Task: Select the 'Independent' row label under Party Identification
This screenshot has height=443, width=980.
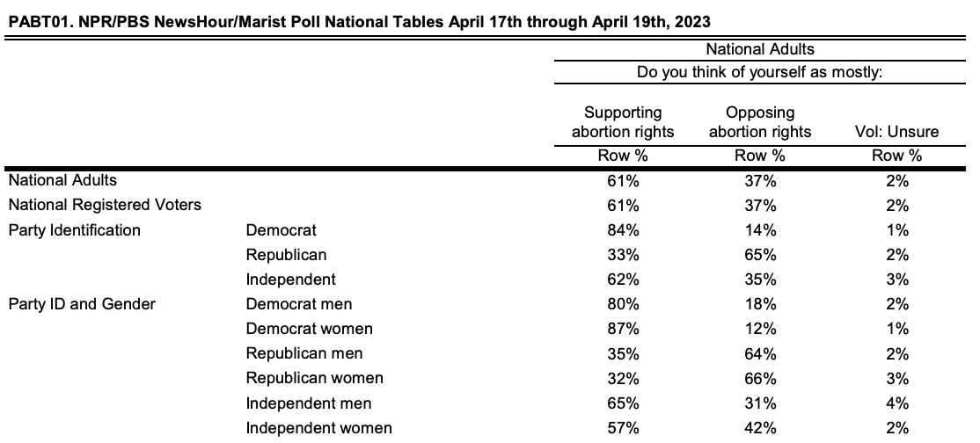Action: pos(291,280)
